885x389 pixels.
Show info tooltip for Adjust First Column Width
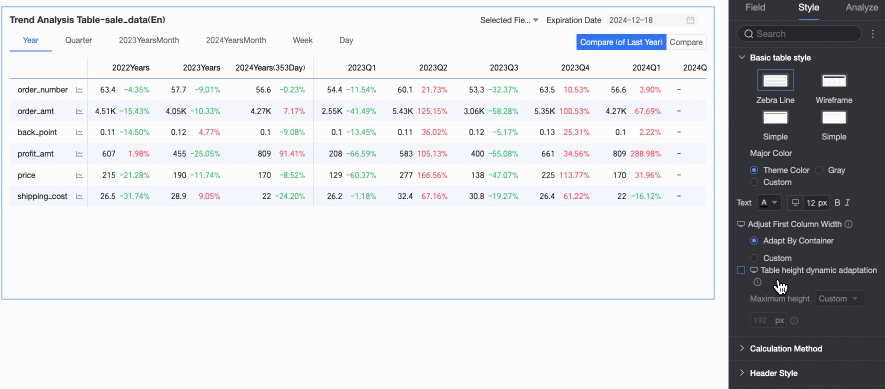(849, 224)
